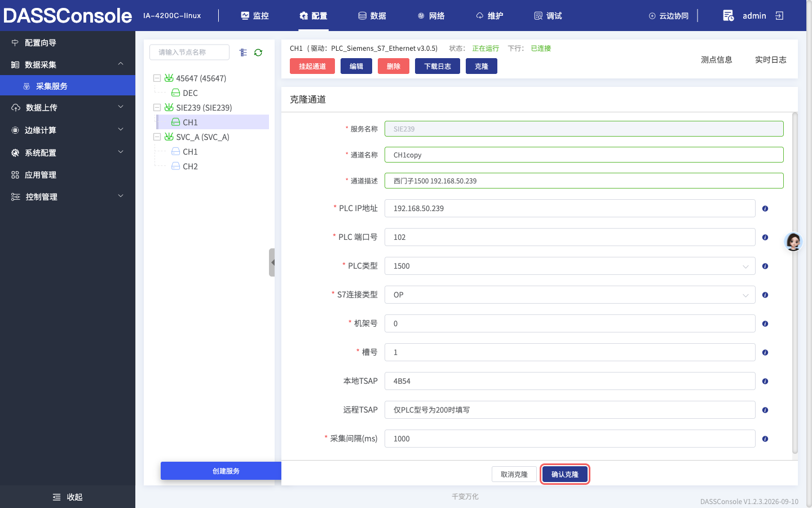Switch to the 测点信息 tab

point(716,60)
